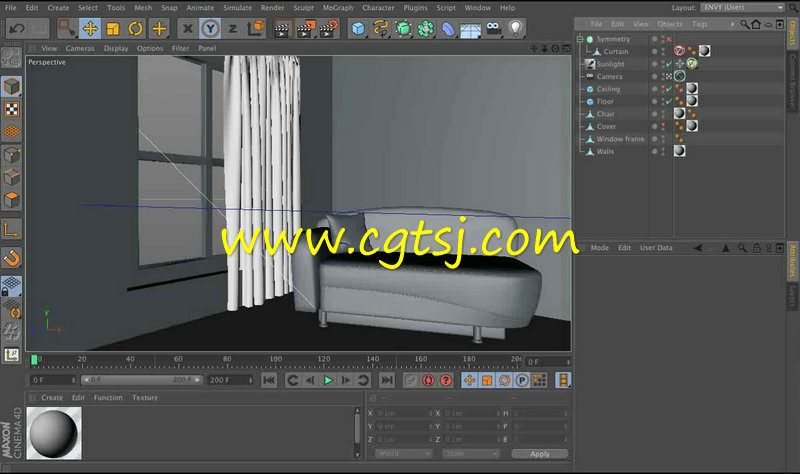Open material manager Create menu
The width and height of the screenshot is (800, 474).
point(52,397)
